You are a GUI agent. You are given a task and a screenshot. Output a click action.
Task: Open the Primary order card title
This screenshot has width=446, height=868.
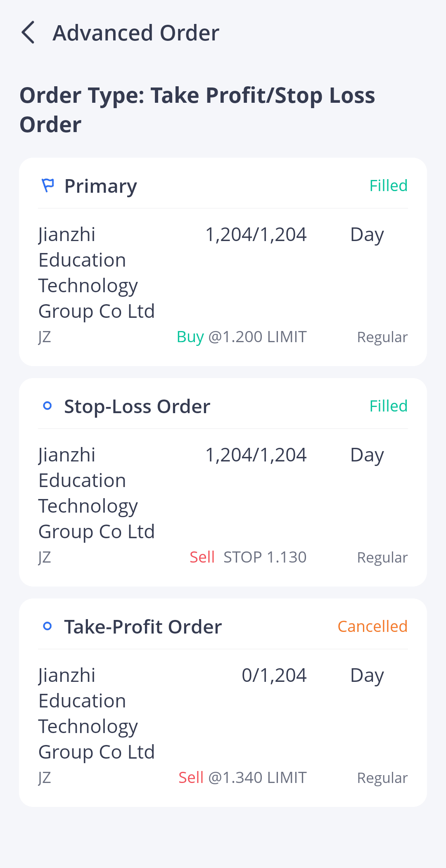pyautogui.click(x=100, y=186)
